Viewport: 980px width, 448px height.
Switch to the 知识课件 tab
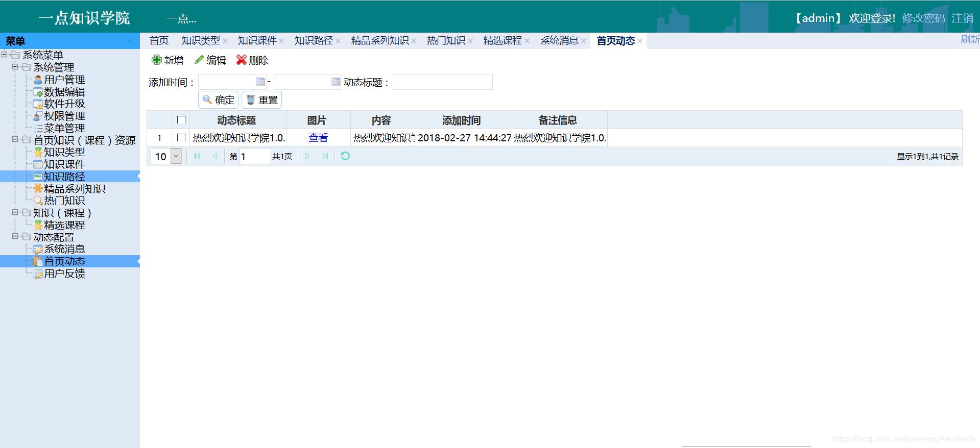tap(257, 41)
